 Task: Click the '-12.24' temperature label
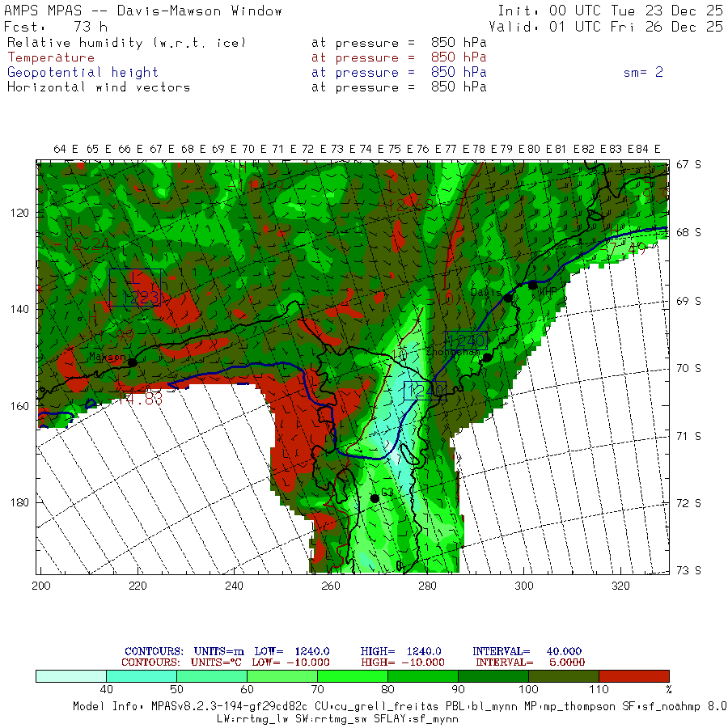[x=82, y=243]
